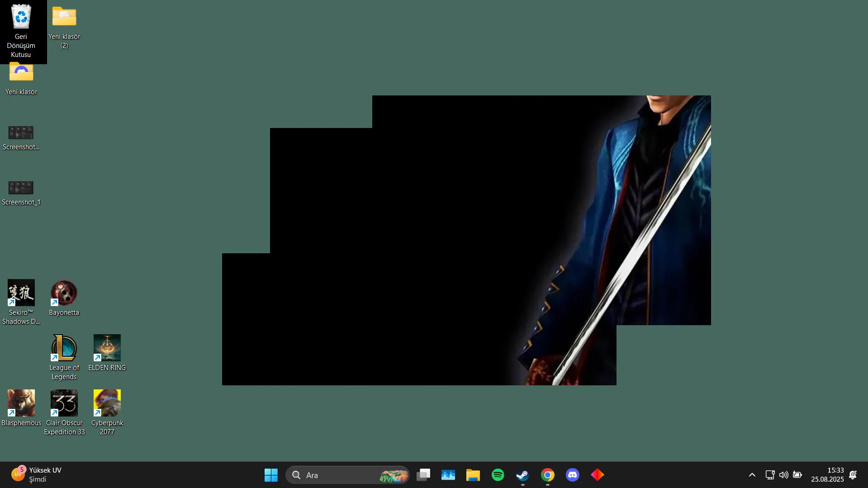Select the Blasphemous desktop shortcut
Image resolution: width=868 pixels, height=488 pixels.
point(21,408)
